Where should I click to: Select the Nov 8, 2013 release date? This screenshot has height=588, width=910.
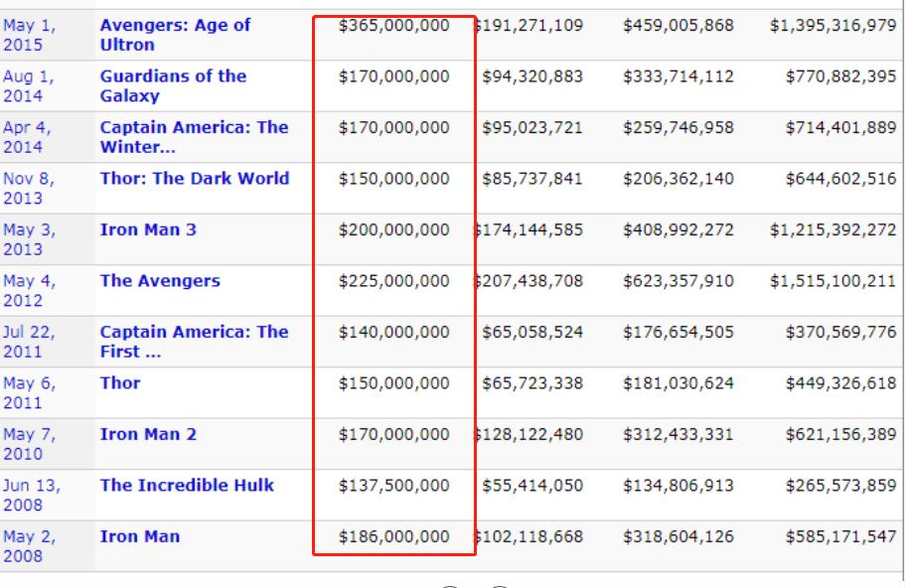(x=29, y=189)
